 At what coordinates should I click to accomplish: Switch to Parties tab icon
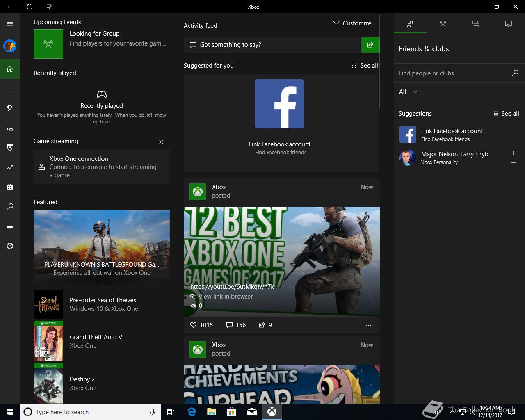point(443,24)
